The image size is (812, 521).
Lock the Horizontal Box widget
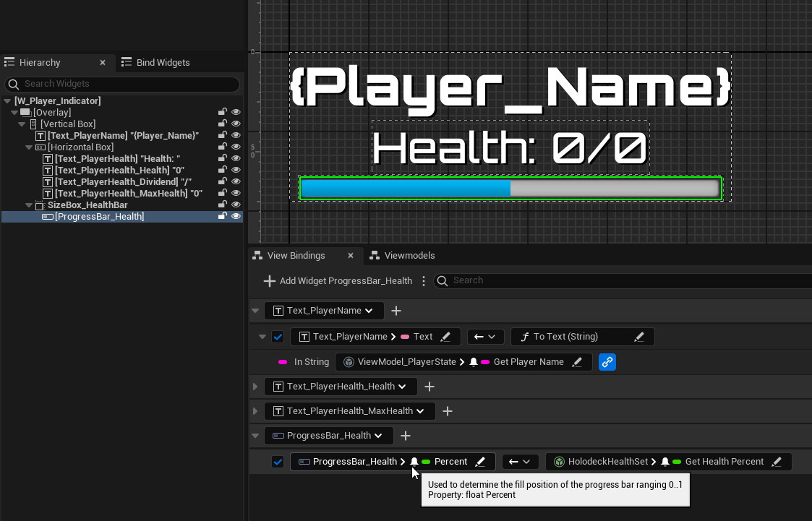222,147
